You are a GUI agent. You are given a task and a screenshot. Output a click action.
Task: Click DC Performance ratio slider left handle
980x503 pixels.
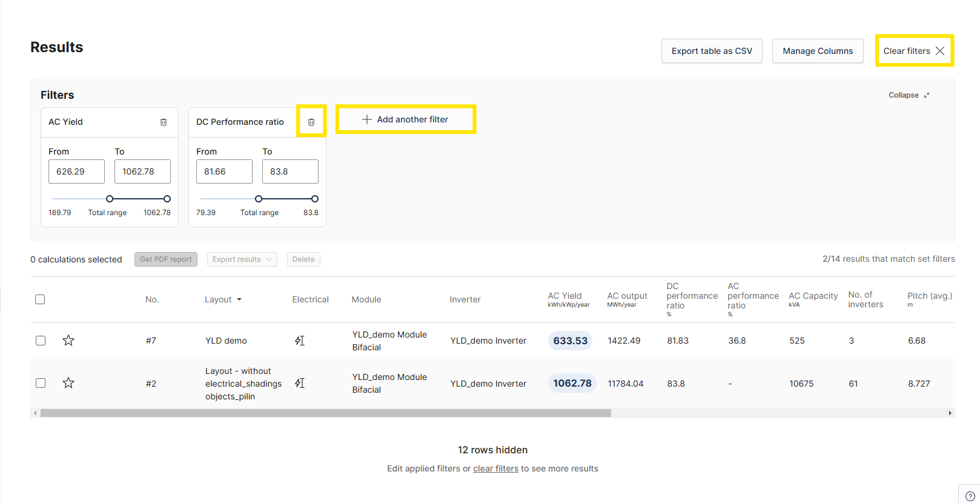point(259,199)
